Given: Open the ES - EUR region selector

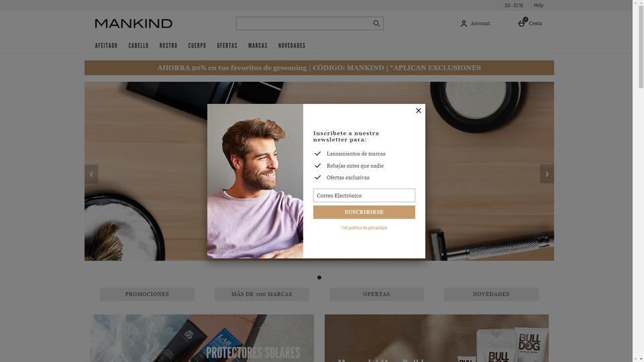Looking at the screenshot, I should tap(513, 5).
